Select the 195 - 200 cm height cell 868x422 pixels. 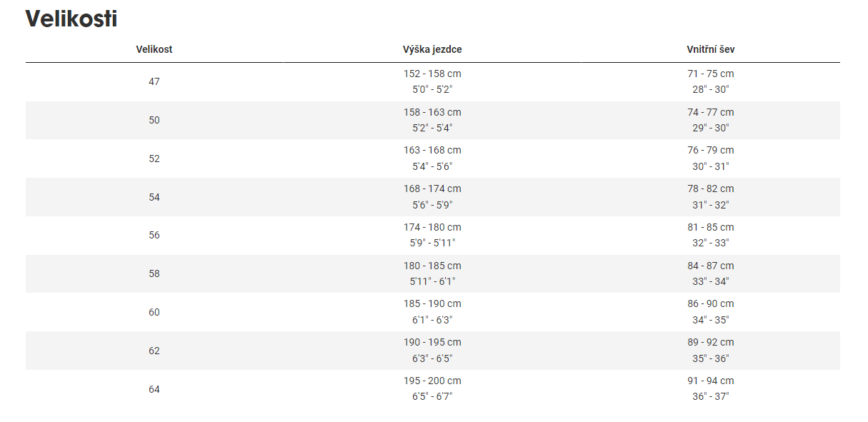pyautogui.click(x=432, y=381)
